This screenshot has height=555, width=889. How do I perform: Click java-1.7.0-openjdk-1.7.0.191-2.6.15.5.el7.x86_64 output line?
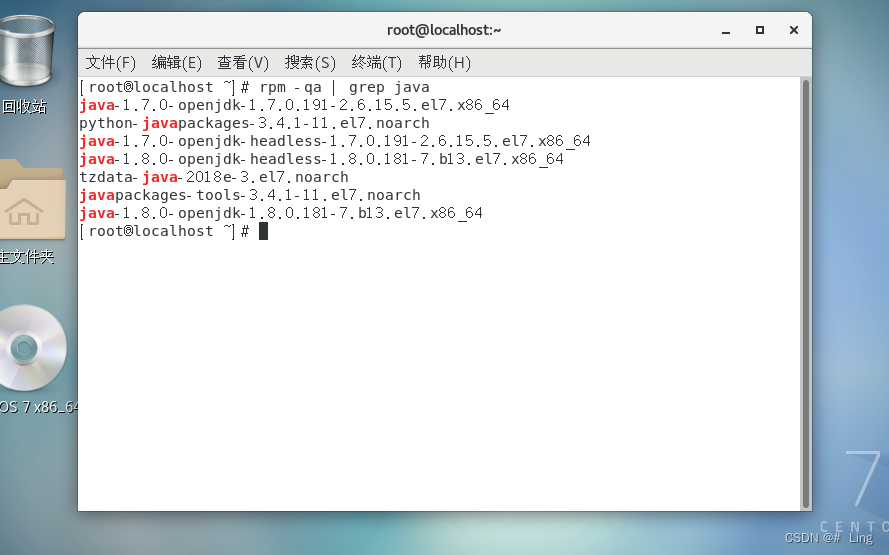tap(294, 105)
